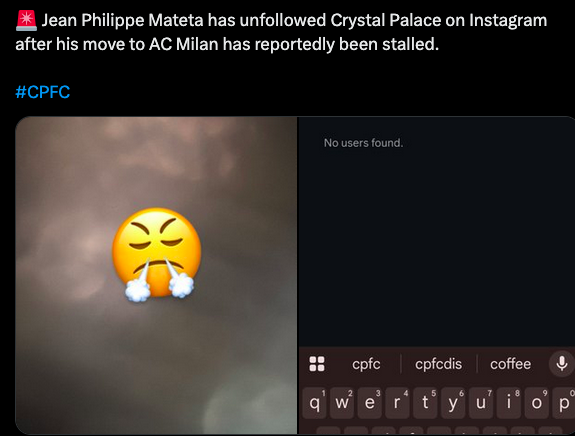Viewport: 575px width, 436px height.
Task: Click the angry steaming face emoji
Action: [x=157, y=254]
